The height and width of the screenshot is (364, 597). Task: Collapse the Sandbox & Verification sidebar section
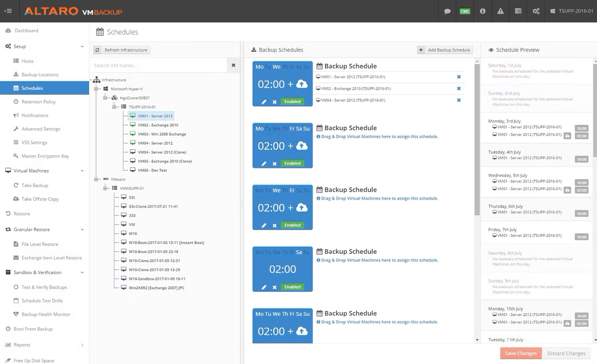pyautogui.click(x=82, y=273)
